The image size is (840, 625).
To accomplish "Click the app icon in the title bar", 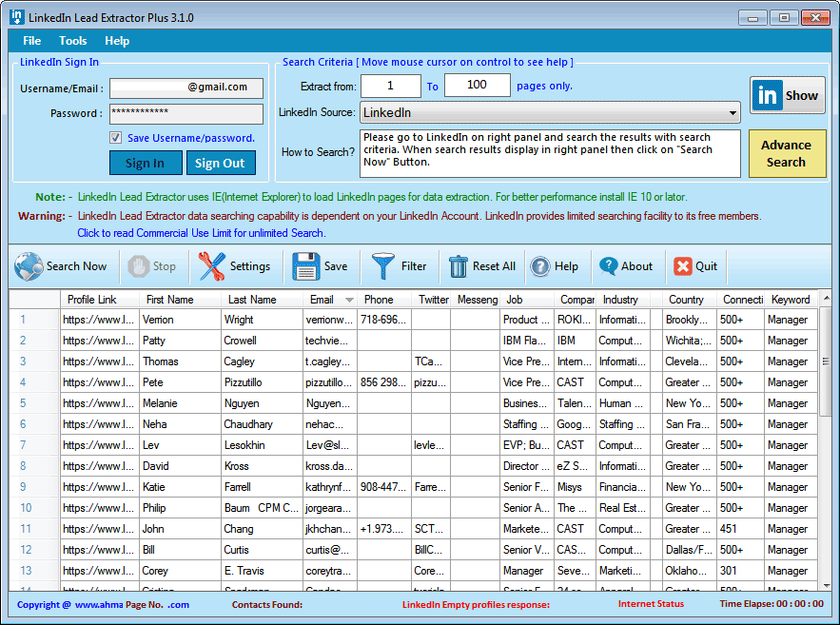I will pyautogui.click(x=16, y=17).
